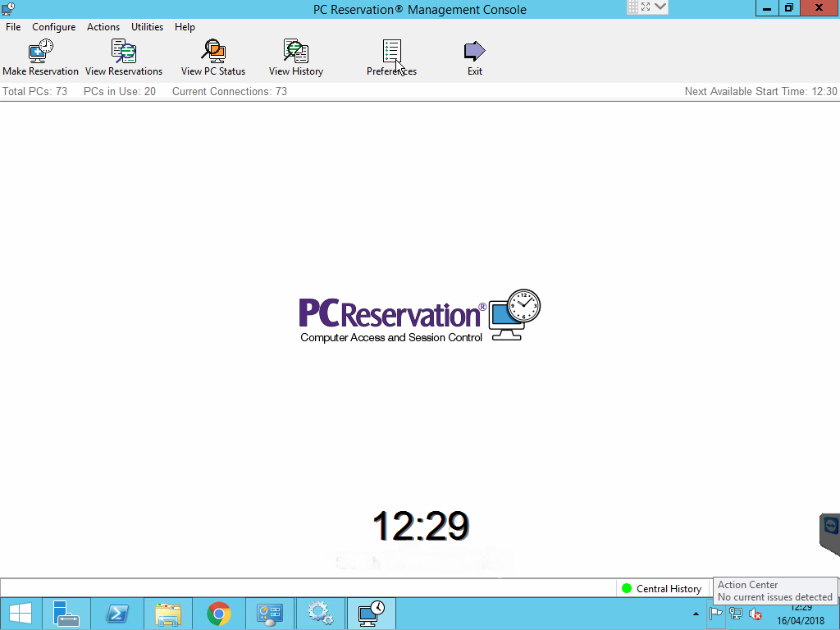Click the Windows Start button
This screenshot has width=840, height=630.
pos(21,614)
